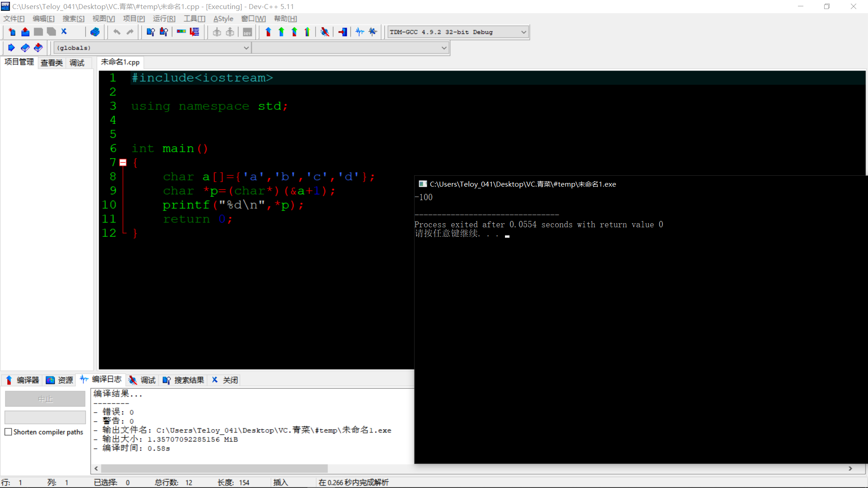Enable Shorten compiler paths checkbox
868x488 pixels.
[x=8, y=432]
